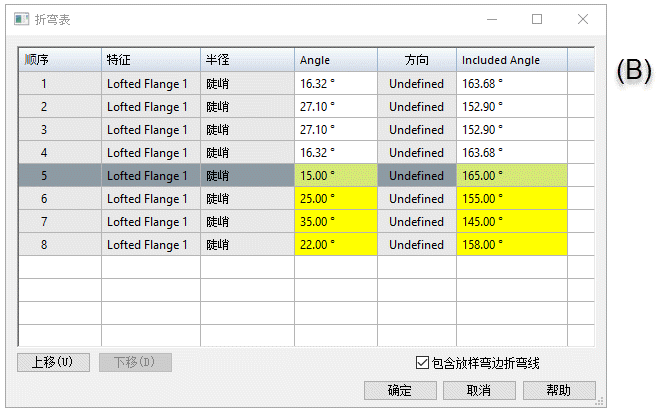Open 帮助 help button
Image resolution: width=666 pixels, height=420 pixels.
(559, 390)
